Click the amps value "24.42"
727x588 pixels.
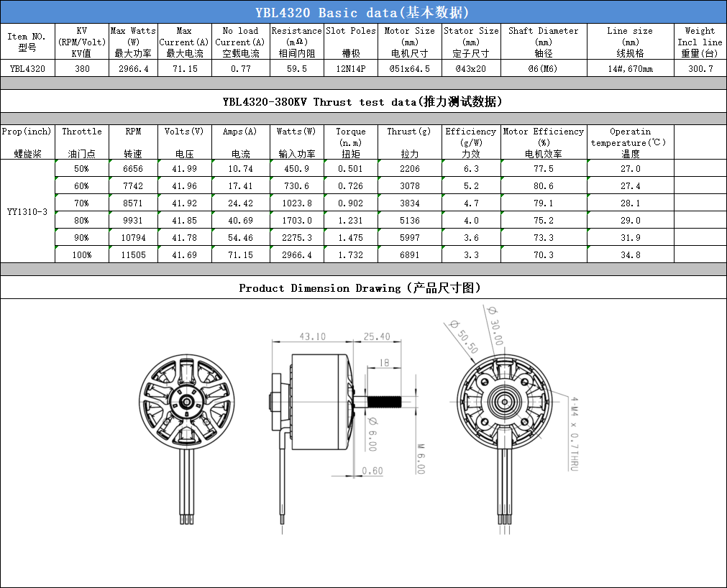click(x=241, y=203)
